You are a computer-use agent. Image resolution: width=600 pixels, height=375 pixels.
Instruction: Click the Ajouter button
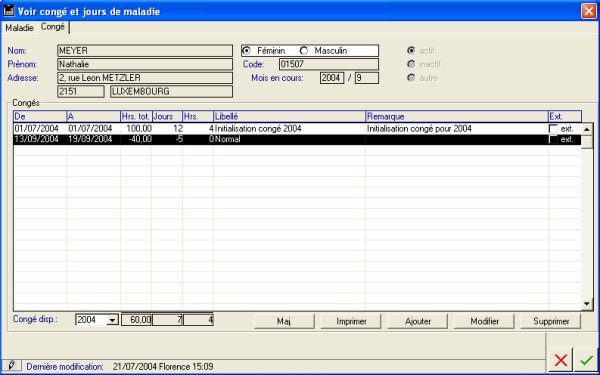pos(418,321)
